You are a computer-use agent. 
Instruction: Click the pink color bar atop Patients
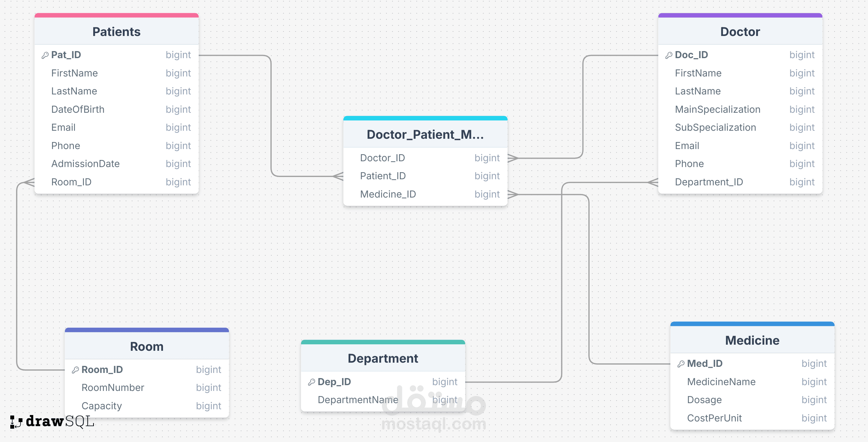tap(117, 15)
